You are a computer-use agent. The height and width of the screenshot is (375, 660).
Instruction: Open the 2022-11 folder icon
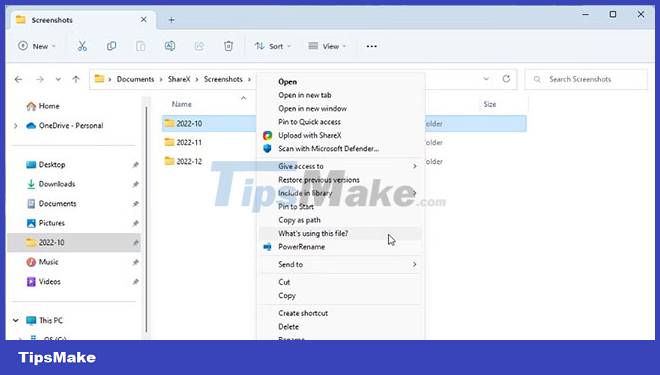[169, 142]
